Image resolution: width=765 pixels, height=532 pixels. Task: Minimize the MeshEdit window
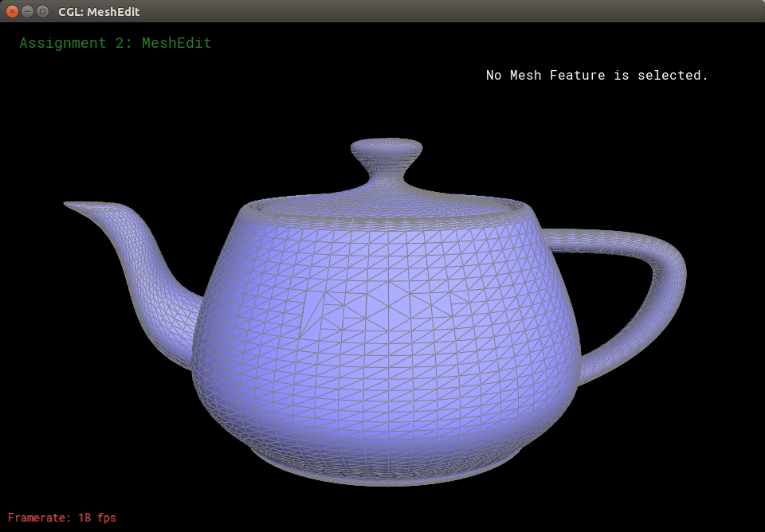[x=27, y=11]
